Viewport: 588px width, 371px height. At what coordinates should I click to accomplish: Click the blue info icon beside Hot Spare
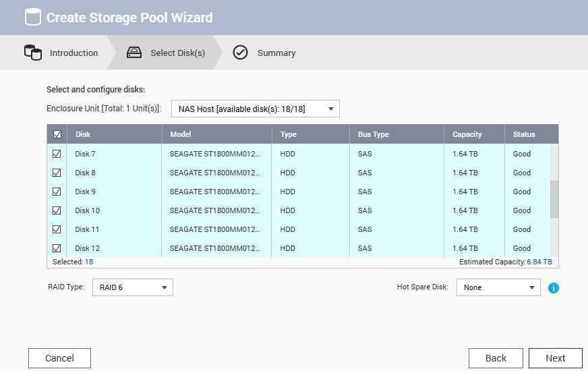pos(554,288)
